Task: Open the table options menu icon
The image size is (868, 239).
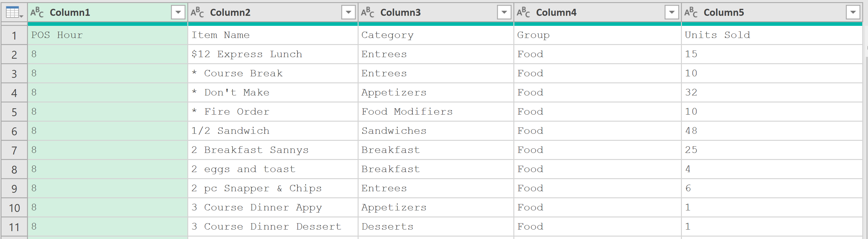Action: pyautogui.click(x=14, y=12)
